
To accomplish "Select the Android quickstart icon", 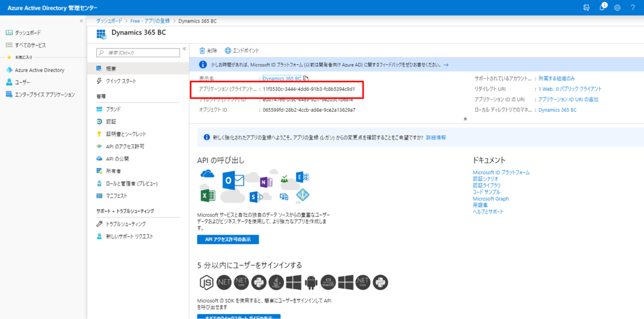I will [x=310, y=282].
